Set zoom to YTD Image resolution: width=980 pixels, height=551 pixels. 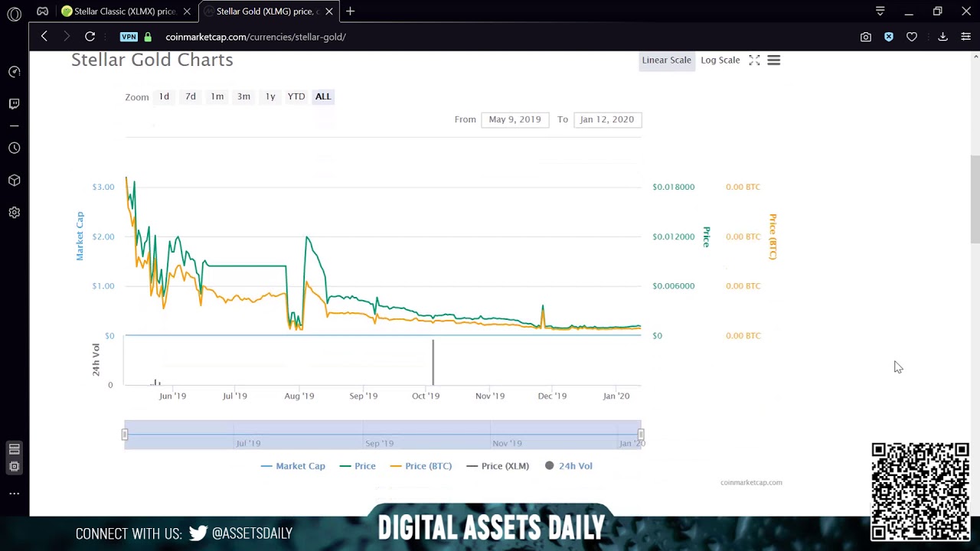tap(296, 96)
